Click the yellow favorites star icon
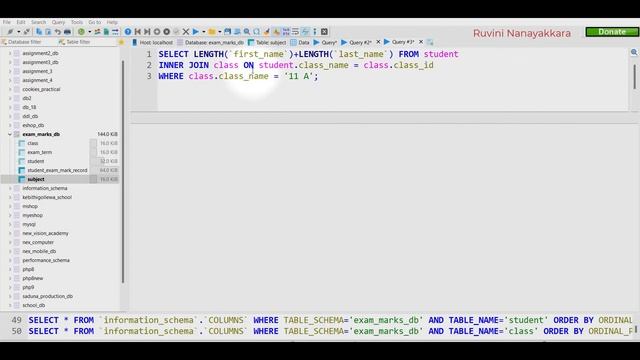The width and height of the screenshot is (640, 360). point(121,42)
